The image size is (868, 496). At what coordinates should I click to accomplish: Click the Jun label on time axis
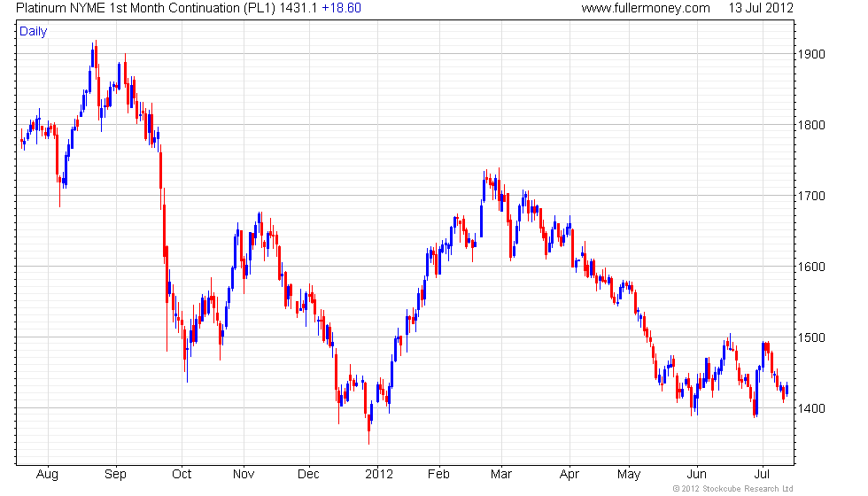pyautogui.click(x=696, y=475)
